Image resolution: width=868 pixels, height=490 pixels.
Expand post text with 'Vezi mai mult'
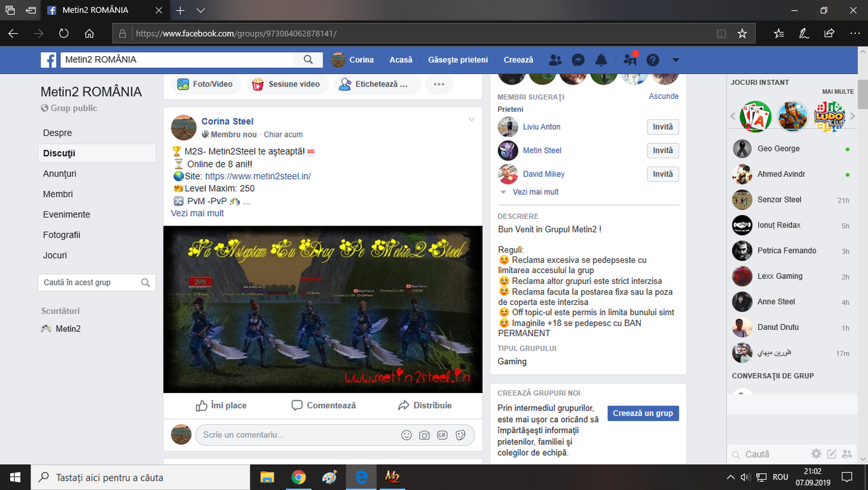(197, 213)
